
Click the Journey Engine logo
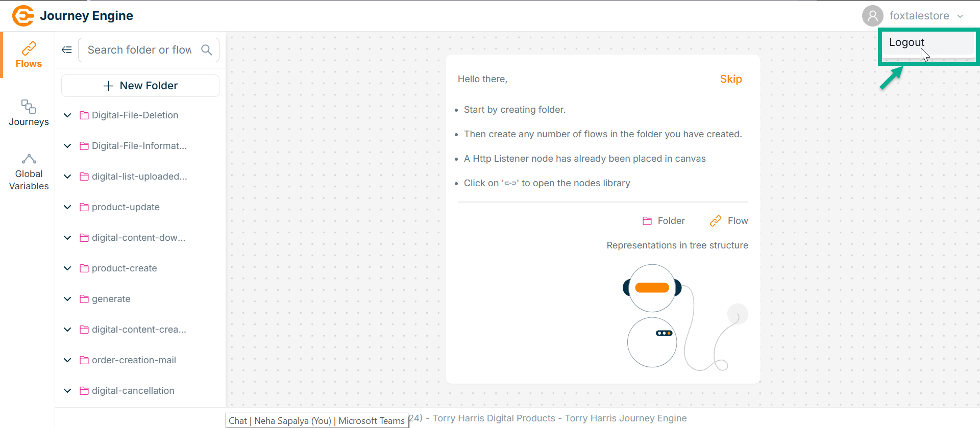(x=23, y=16)
